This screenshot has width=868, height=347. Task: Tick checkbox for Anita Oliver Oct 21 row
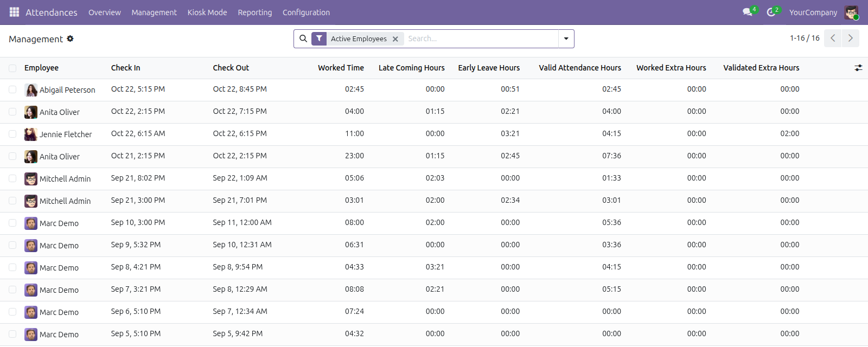pos(12,156)
